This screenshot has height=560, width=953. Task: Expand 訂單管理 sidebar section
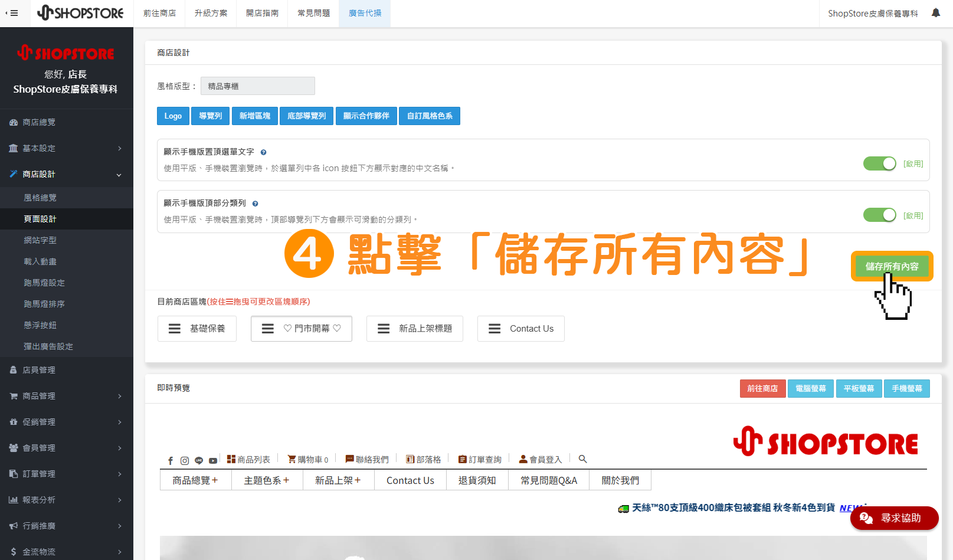click(67, 474)
